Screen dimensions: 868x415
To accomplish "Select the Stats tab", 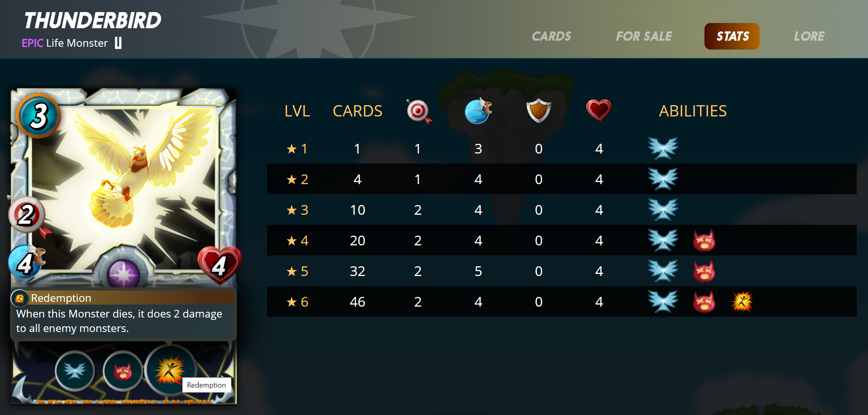I will (732, 36).
